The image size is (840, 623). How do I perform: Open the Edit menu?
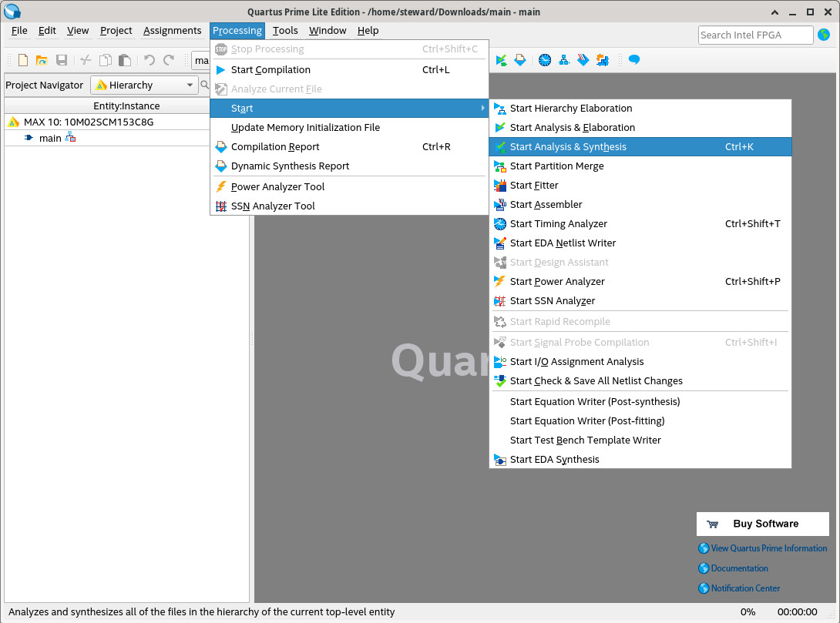(x=47, y=31)
